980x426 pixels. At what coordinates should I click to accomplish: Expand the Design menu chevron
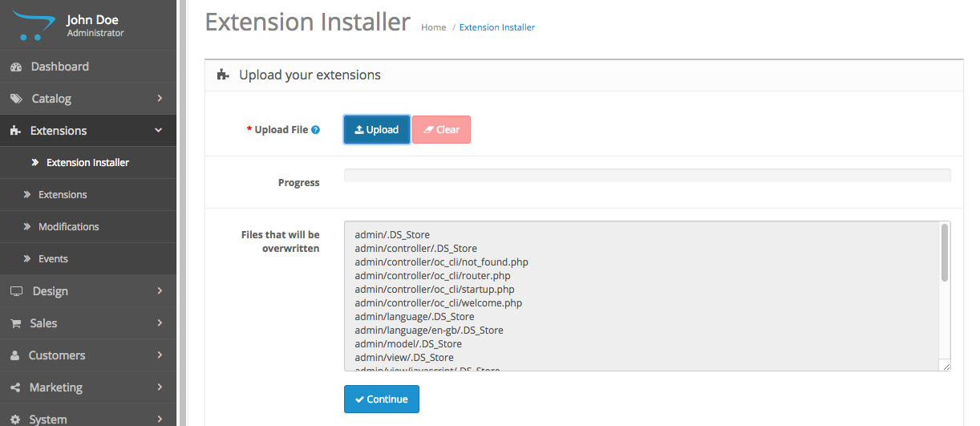[x=160, y=291]
